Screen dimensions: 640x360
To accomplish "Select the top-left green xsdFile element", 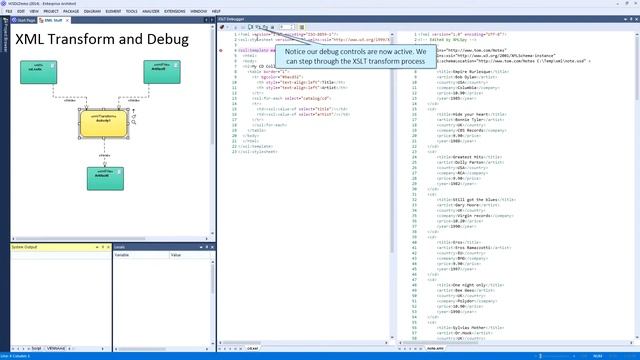I will point(38,72).
